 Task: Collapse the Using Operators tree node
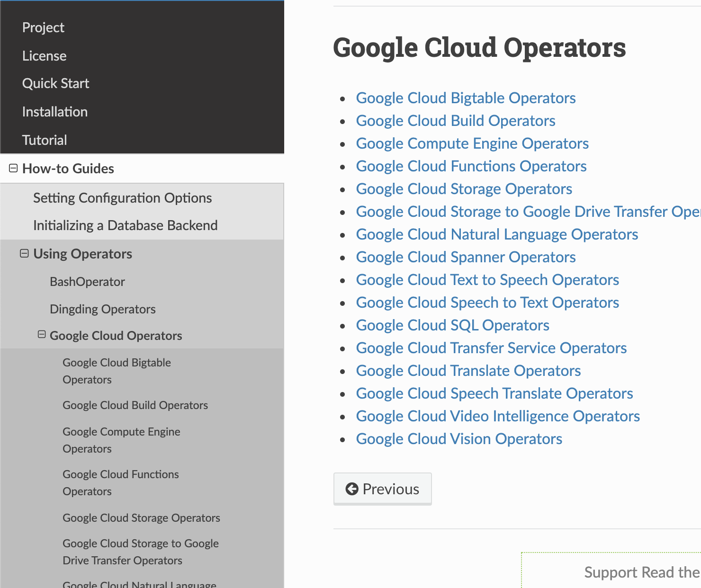point(24,253)
